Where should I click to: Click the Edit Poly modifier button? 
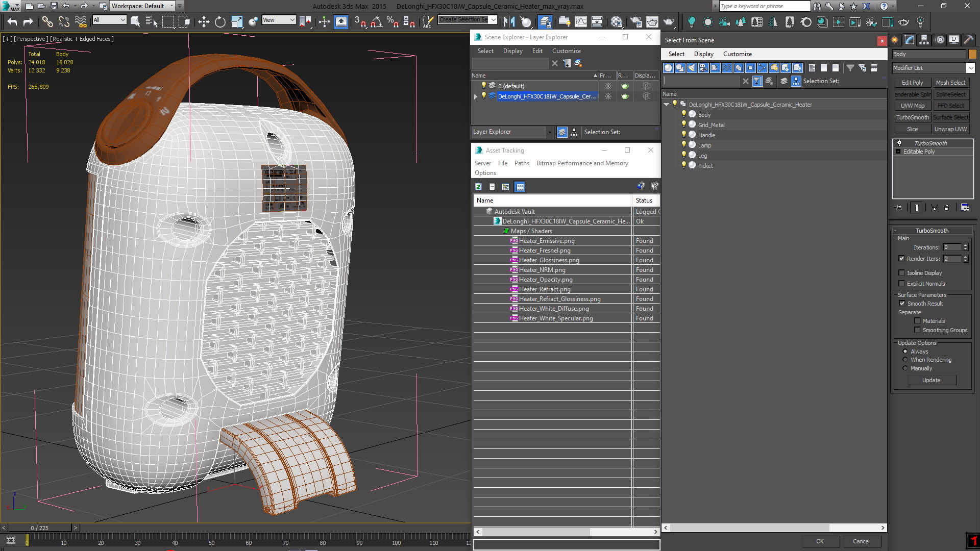point(912,83)
